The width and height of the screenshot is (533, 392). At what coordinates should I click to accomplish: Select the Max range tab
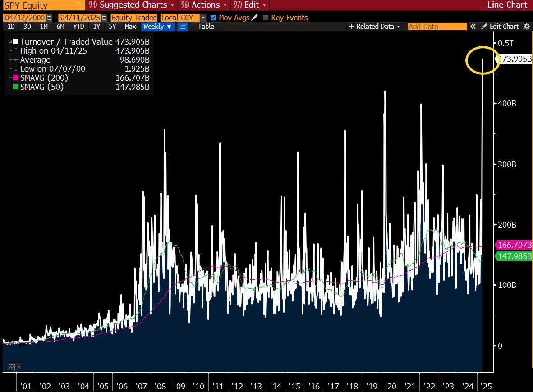pos(130,27)
